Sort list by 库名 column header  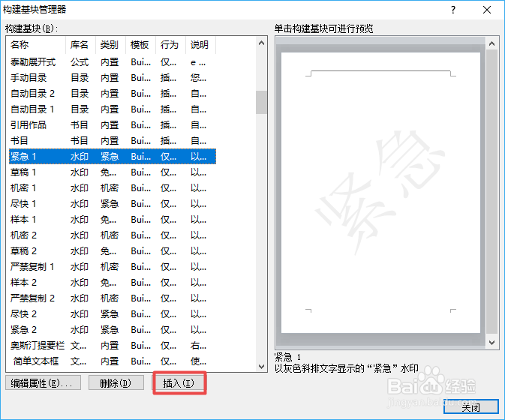(x=80, y=45)
